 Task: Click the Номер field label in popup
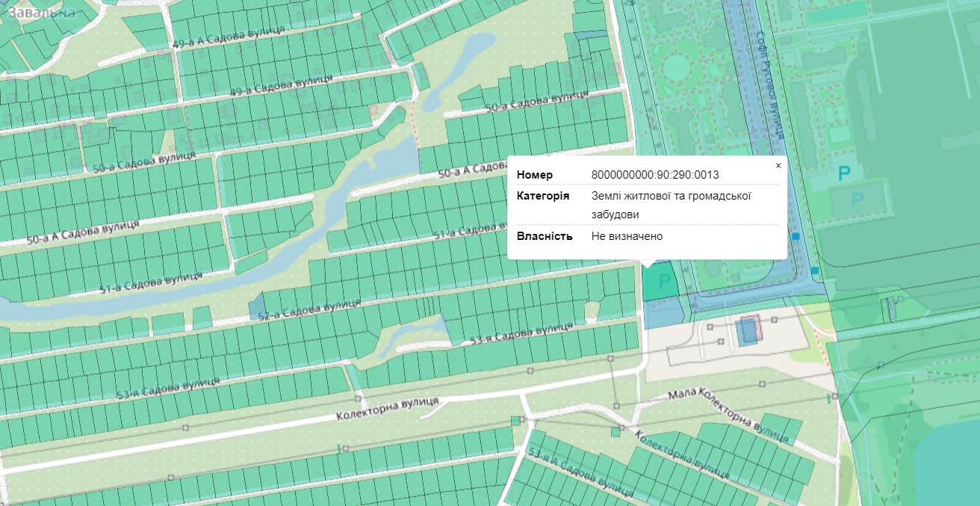535,175
